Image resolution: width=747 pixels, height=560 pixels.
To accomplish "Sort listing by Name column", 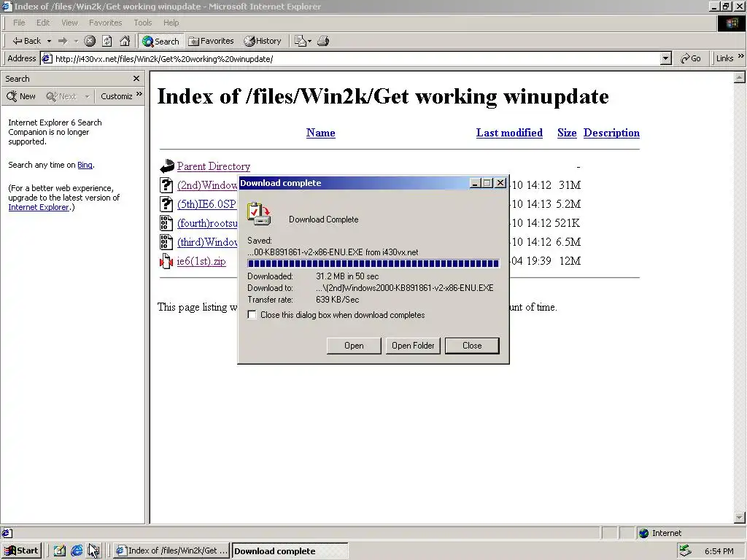I will point(321,133).
